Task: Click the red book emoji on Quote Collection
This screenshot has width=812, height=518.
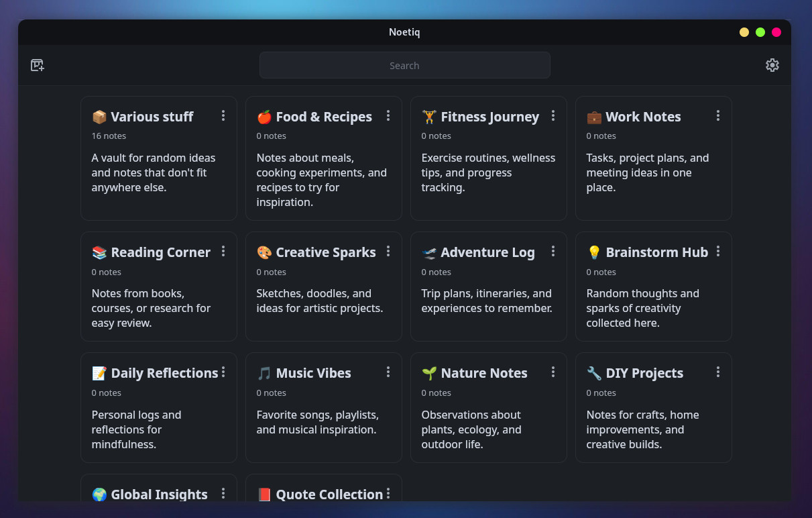Action: [x=264, y=495]
